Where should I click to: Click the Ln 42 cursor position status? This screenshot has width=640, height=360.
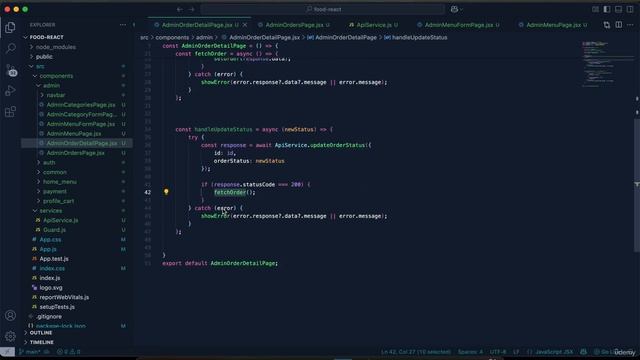point(416,351)
